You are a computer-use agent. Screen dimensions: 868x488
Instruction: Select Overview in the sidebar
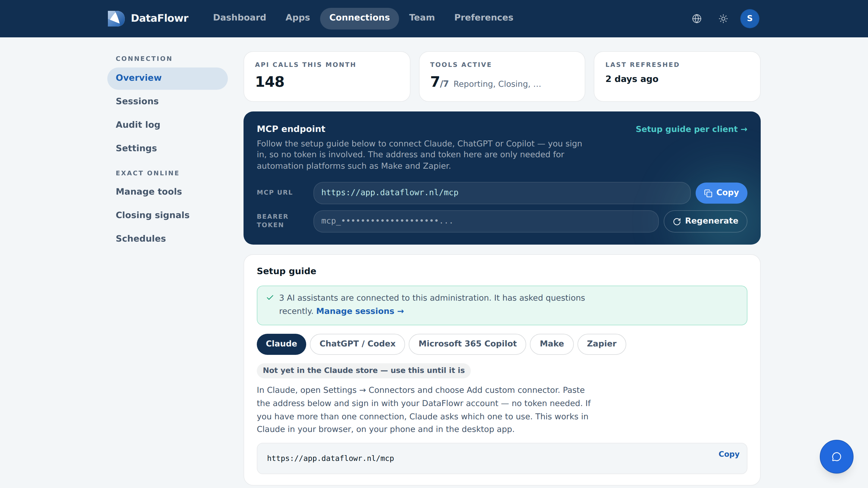(x=168, y=78)
